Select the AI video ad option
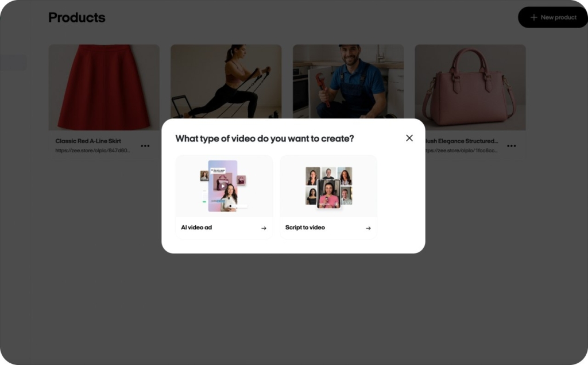Screen dimensions: 588x365 click(224, 197)
